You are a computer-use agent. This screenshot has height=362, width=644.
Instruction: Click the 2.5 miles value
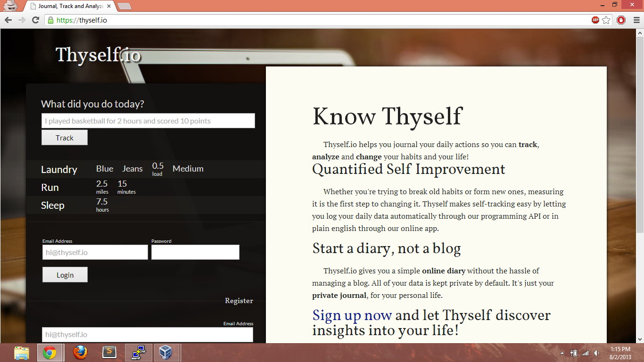pyautogui.click(x=102, y=187)
